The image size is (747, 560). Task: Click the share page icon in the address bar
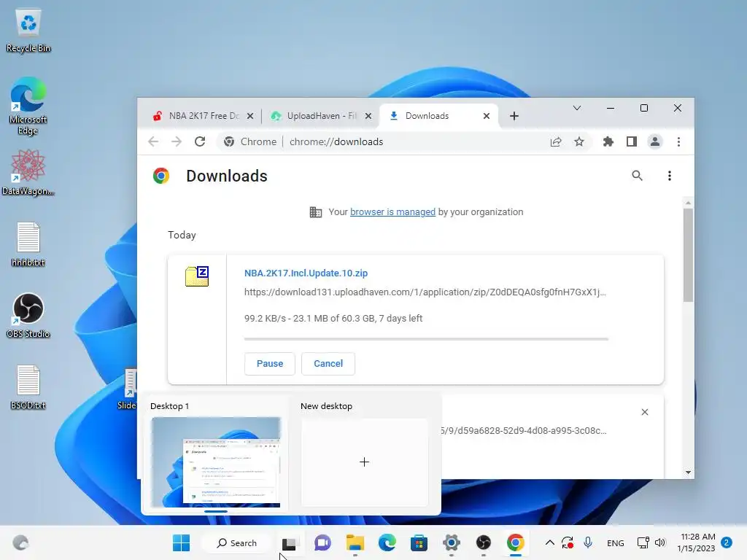(555, 141)
